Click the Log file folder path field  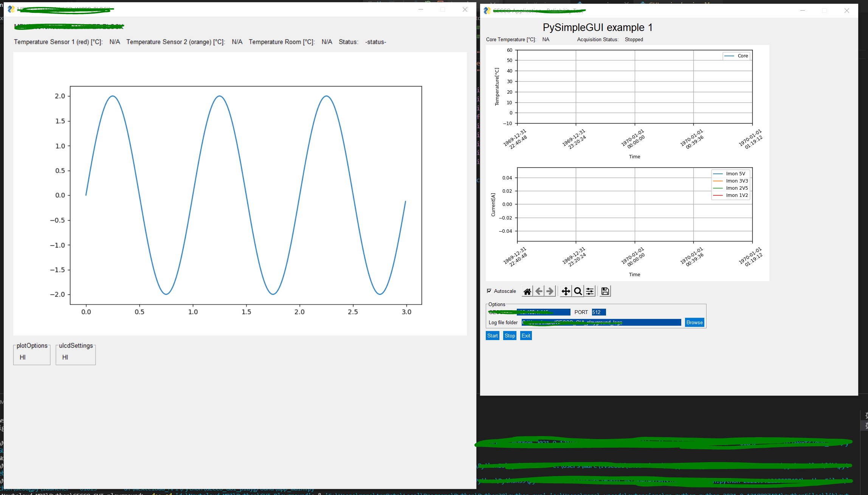[x=601, y=322]
